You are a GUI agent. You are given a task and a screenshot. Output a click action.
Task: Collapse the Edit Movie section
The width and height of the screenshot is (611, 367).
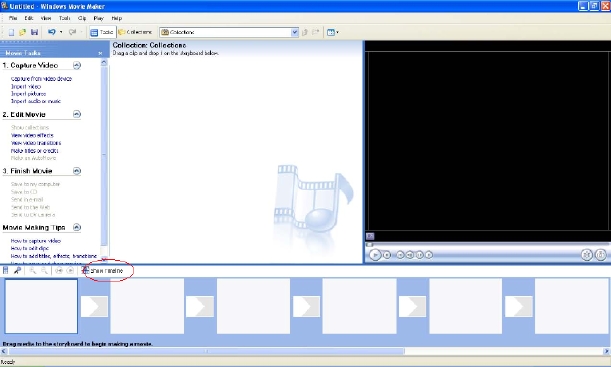click(77, 114)
